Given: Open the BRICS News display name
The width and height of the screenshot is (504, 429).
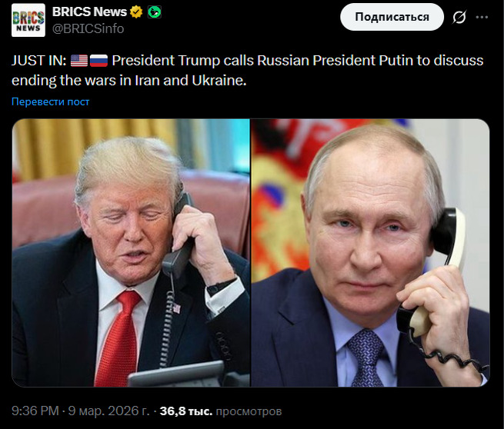Looking at the screenshot, I should [89, 12].
